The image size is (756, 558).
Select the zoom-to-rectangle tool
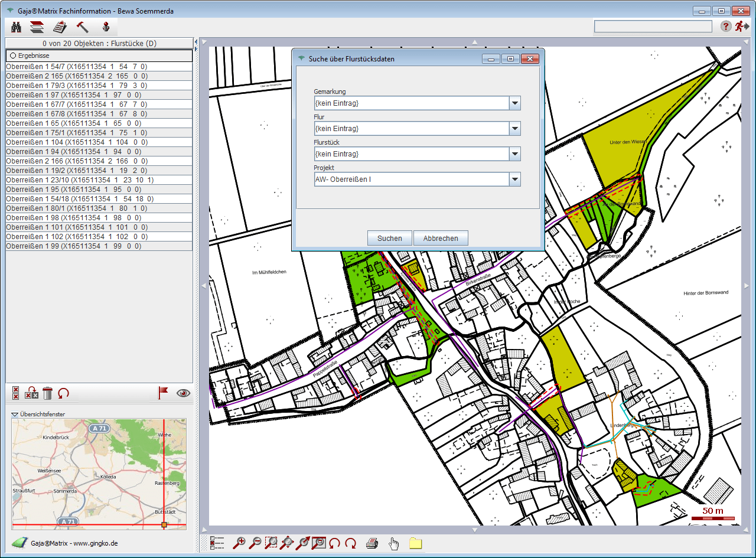271,543
